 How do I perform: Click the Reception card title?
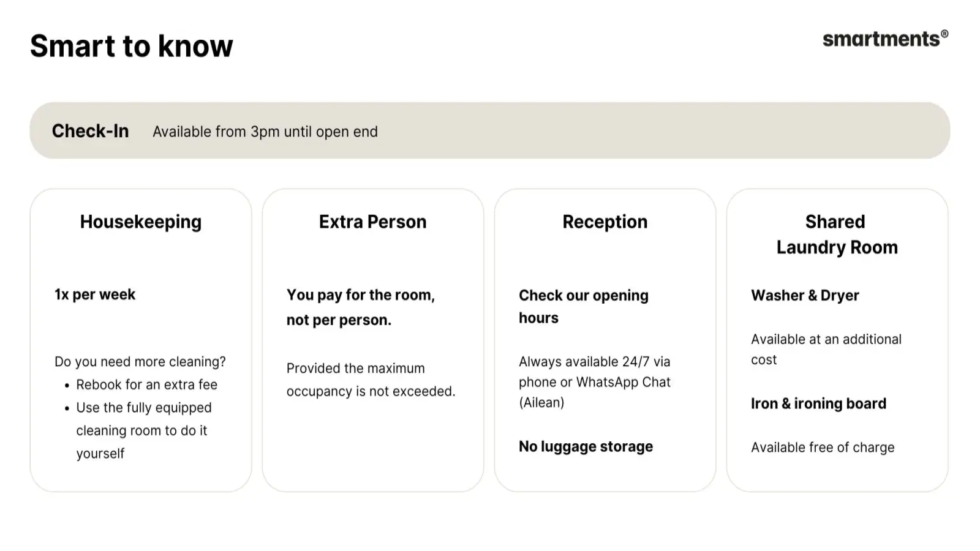[x=605, y=222]
